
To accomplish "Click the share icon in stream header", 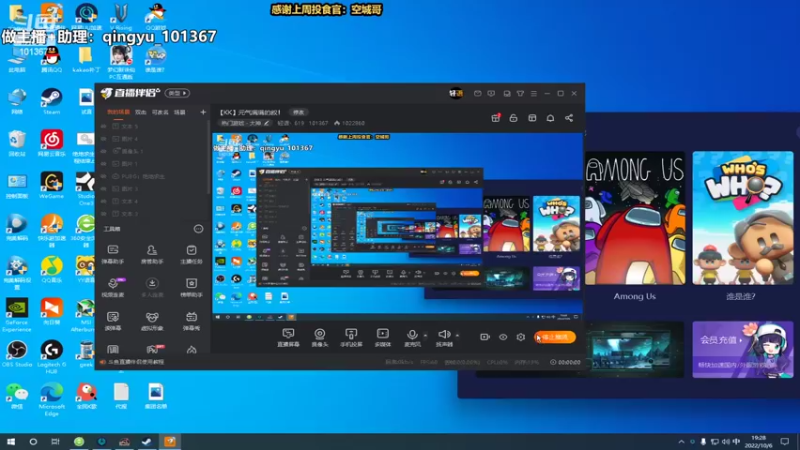I will pyautogui.click(x=569, y=118).
